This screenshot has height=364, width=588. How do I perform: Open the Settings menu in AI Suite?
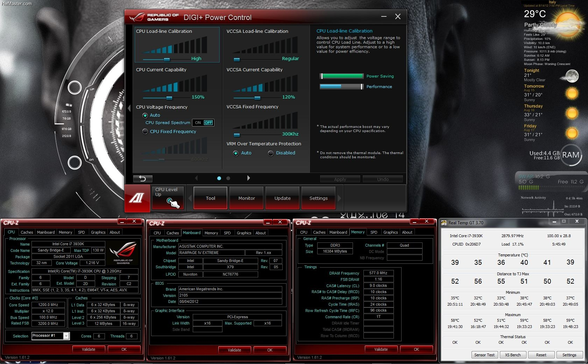(319, 198)
